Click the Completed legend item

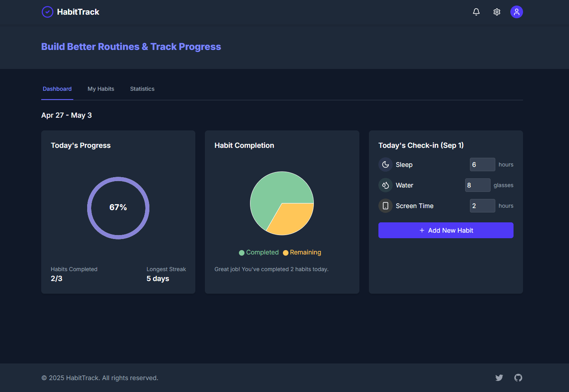click(259, 252)
